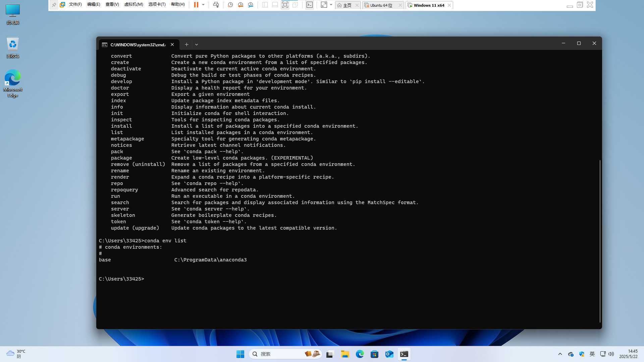
Task: Click the OneDrive cloud tray icon
Action: [571, 354]
